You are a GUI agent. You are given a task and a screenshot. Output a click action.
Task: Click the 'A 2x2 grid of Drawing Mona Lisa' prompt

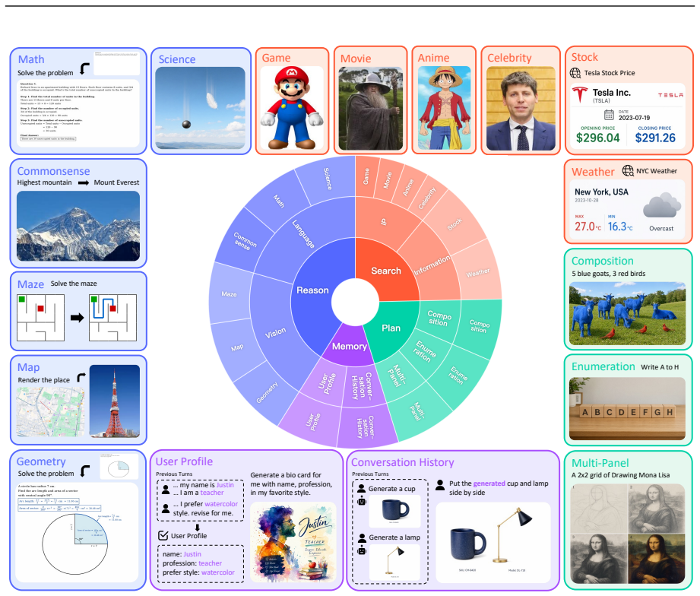pyautogui.click(x=620, y=475)
